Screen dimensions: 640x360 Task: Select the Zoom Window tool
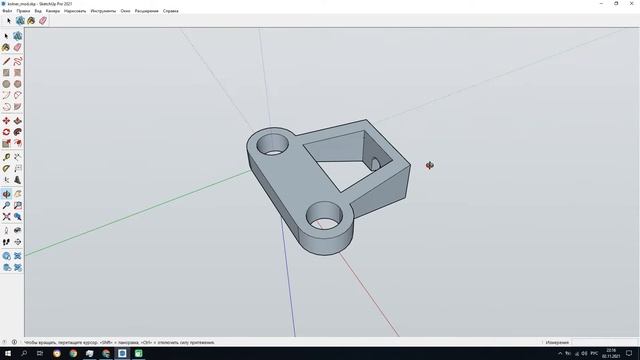point(18,206)
